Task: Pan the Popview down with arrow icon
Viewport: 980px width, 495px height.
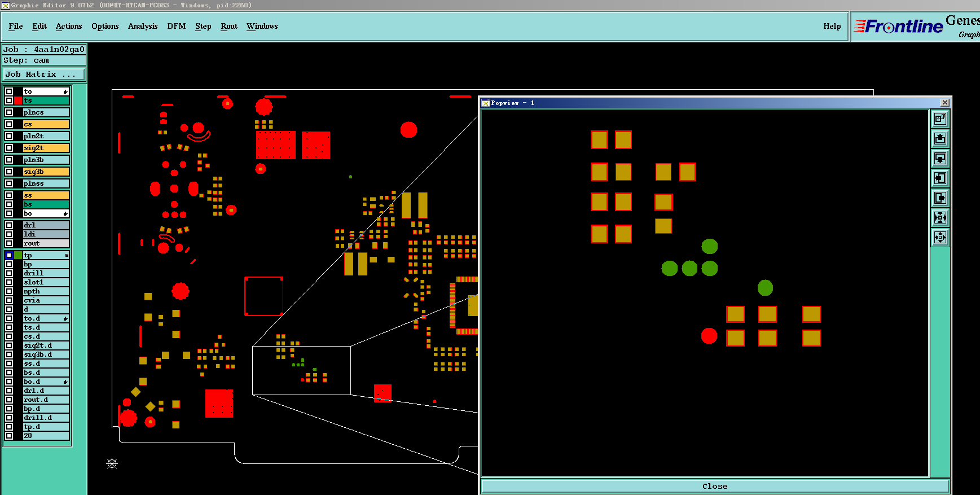Action: (x=940, y=158)
